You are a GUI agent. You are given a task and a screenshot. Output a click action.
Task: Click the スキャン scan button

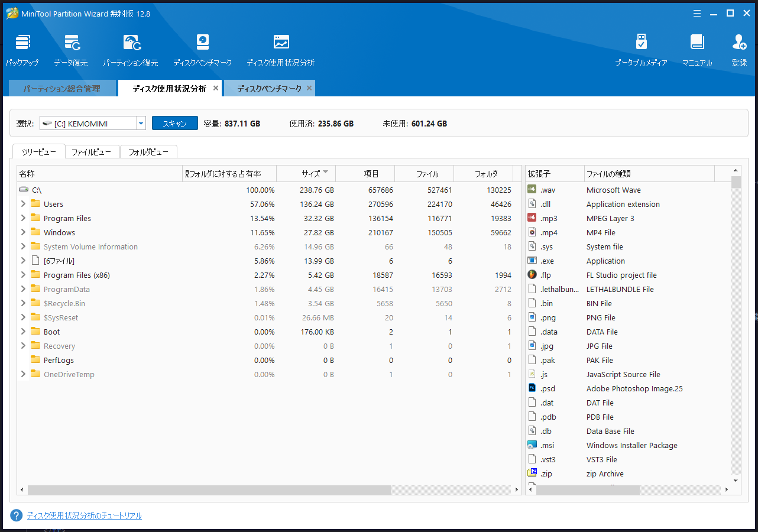point(174,124)
